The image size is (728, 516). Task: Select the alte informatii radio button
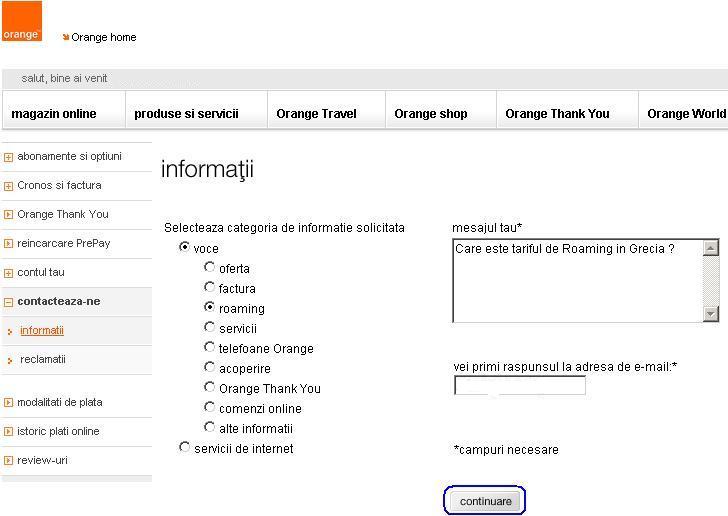click(x=209, y=427)
